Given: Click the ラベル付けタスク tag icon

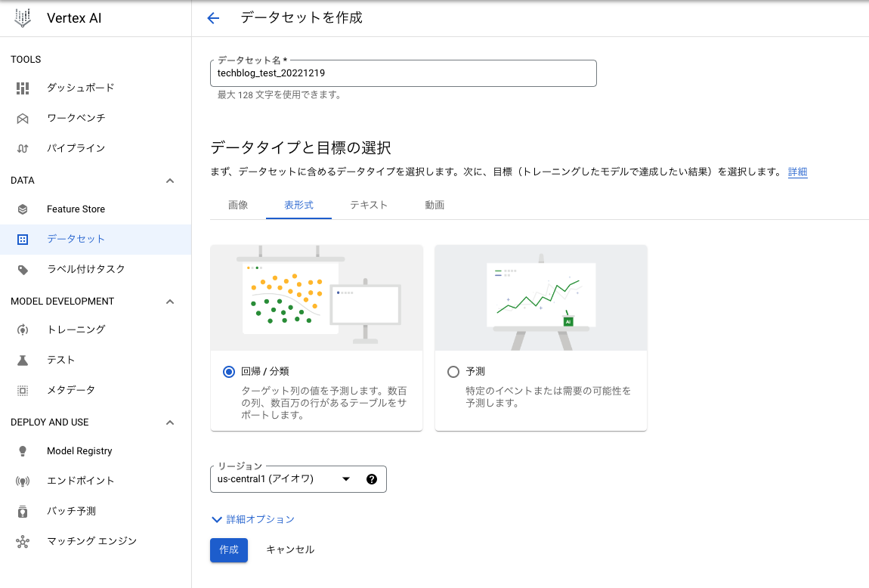Looking at the screenshot, I should [x=23, y=270].
